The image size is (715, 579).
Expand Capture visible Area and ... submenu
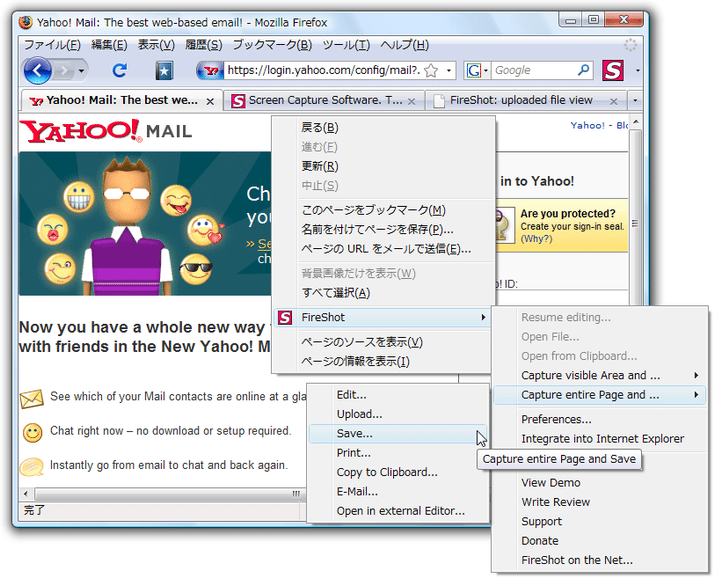tap(600, 375)
